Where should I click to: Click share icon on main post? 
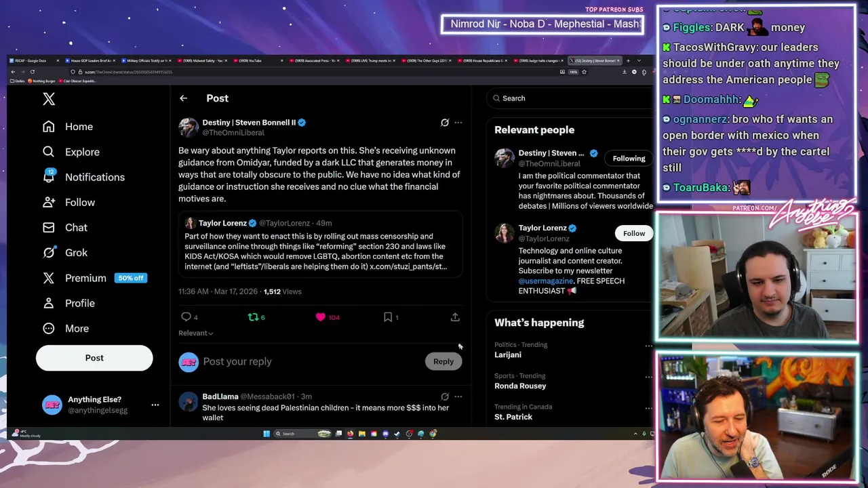pos(455,317)
